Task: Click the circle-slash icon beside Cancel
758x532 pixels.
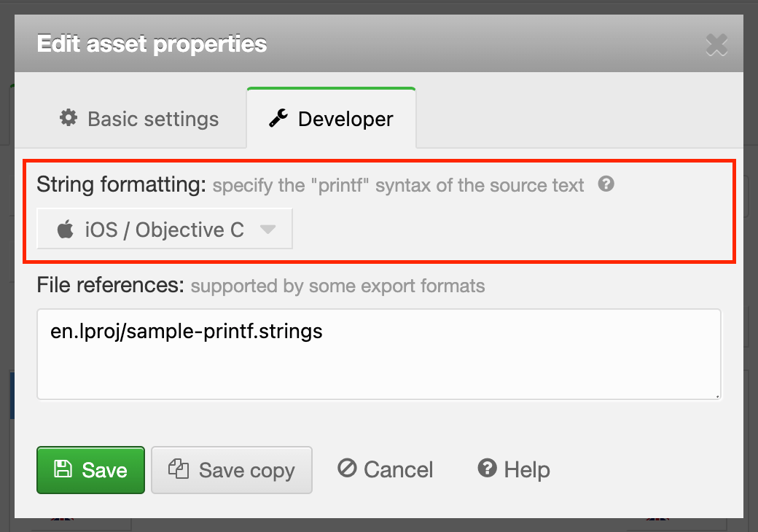Action: 347,469
